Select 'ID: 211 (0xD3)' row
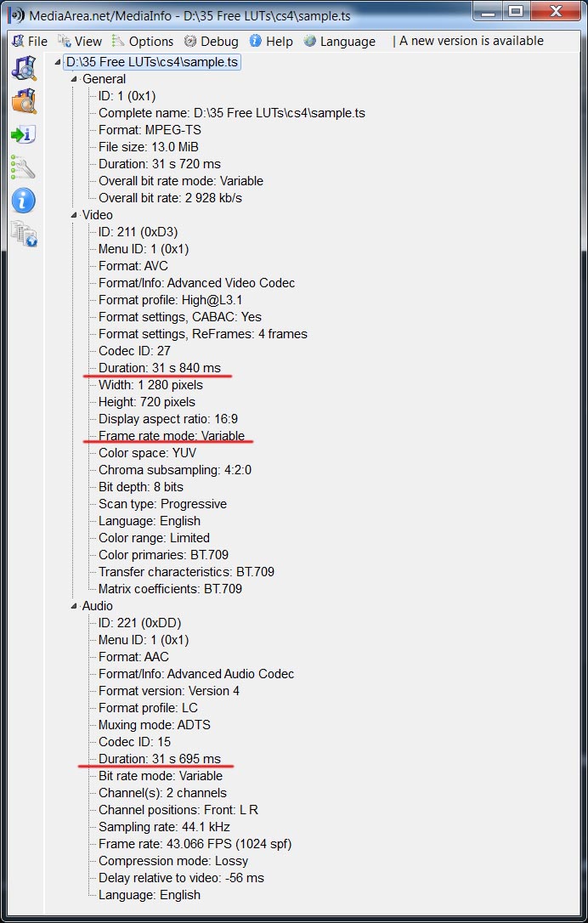 (x=138, y=232)
